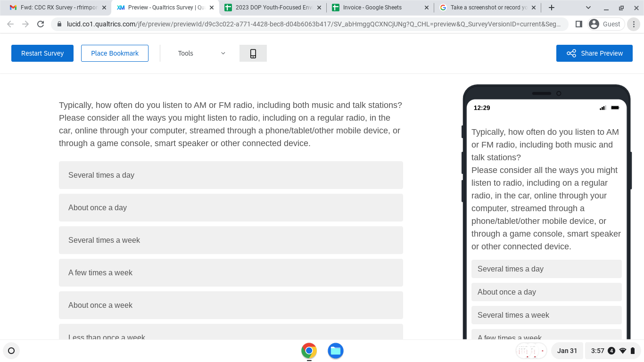This screenshot has height=362, width=644.
Task: Expand the Tools dropdown
Action: 201,53
